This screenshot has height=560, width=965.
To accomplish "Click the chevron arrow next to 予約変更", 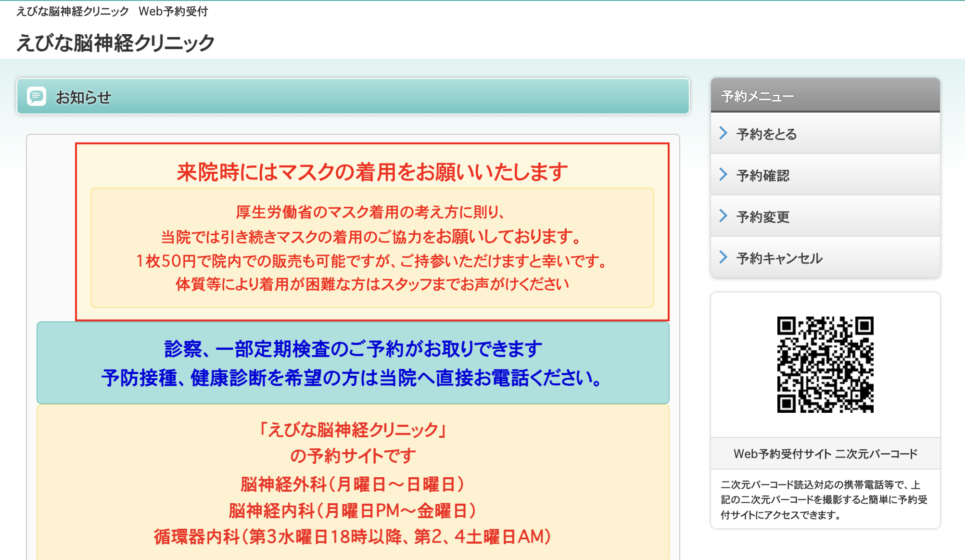I will tap(723, 216).
